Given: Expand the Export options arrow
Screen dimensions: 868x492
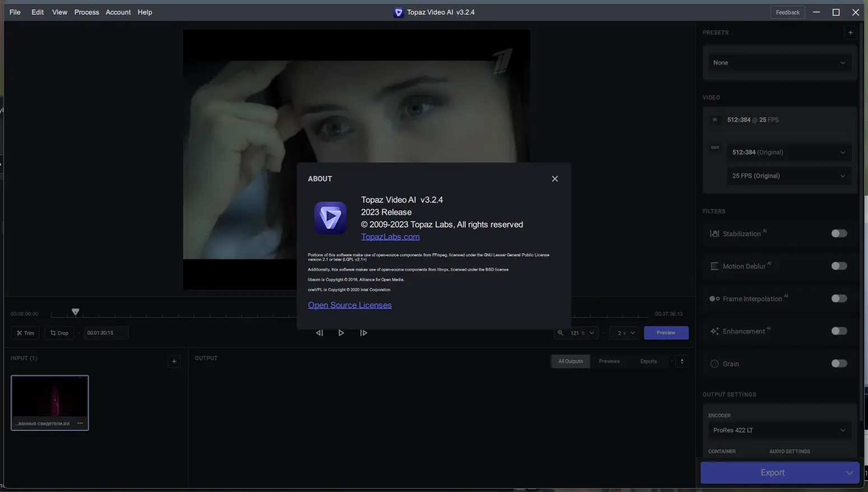Looking at the screenshot, I should point(850,473).
